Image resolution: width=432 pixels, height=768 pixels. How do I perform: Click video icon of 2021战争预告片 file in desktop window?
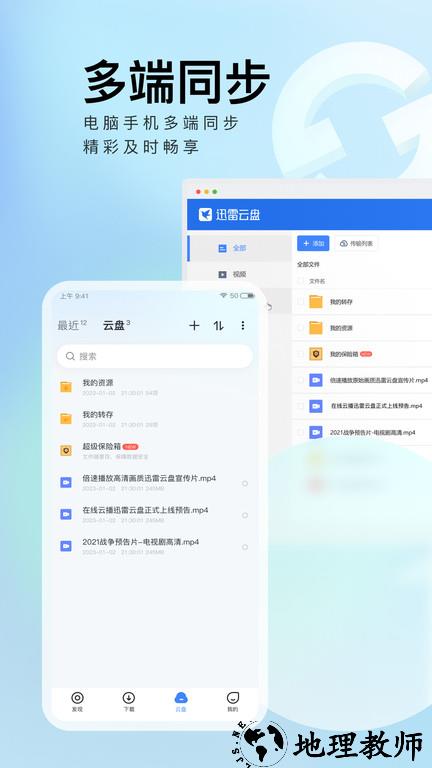click(316, 432)
